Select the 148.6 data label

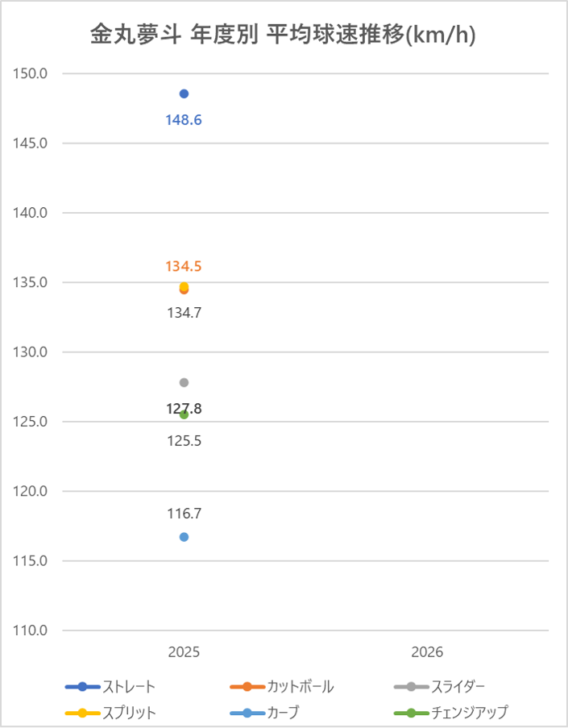pos(184,120)
